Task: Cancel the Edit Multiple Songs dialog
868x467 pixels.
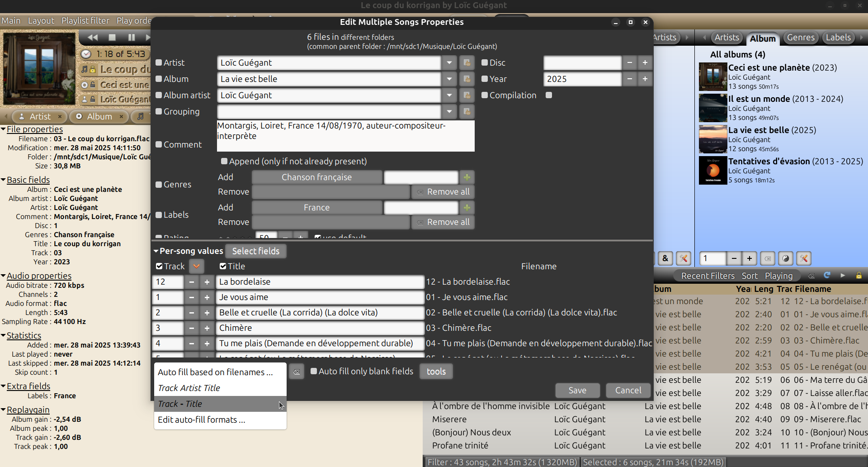Action: coord(628,390)
